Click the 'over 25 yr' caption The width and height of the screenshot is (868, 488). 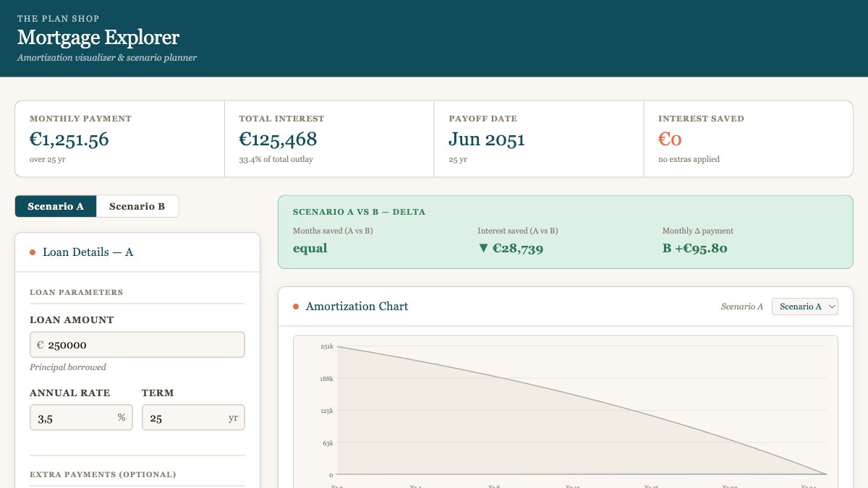point(48,159)
